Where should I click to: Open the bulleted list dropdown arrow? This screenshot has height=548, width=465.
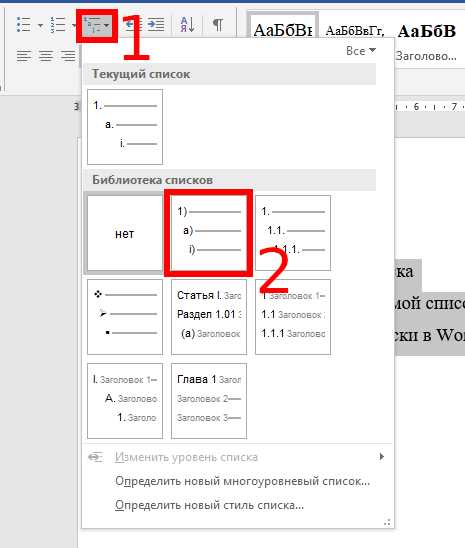[40, 26]
